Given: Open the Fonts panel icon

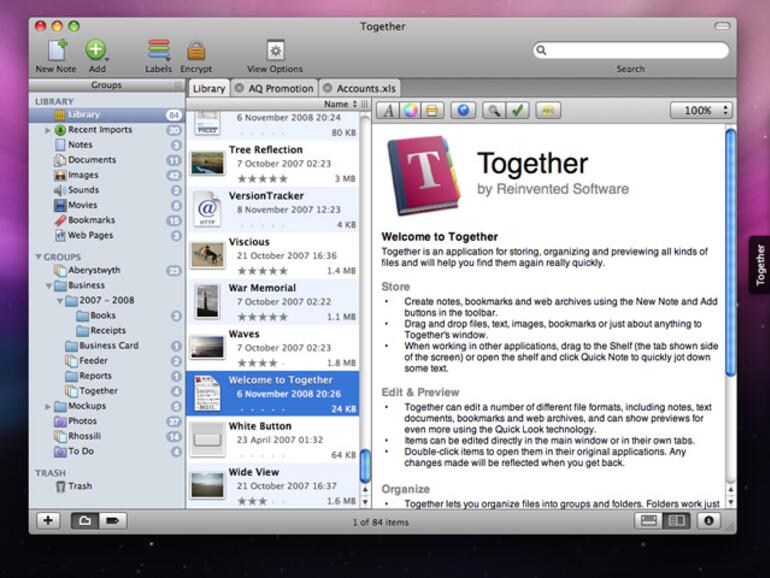Looking at the screenshot, I should (x=388, y=110).
